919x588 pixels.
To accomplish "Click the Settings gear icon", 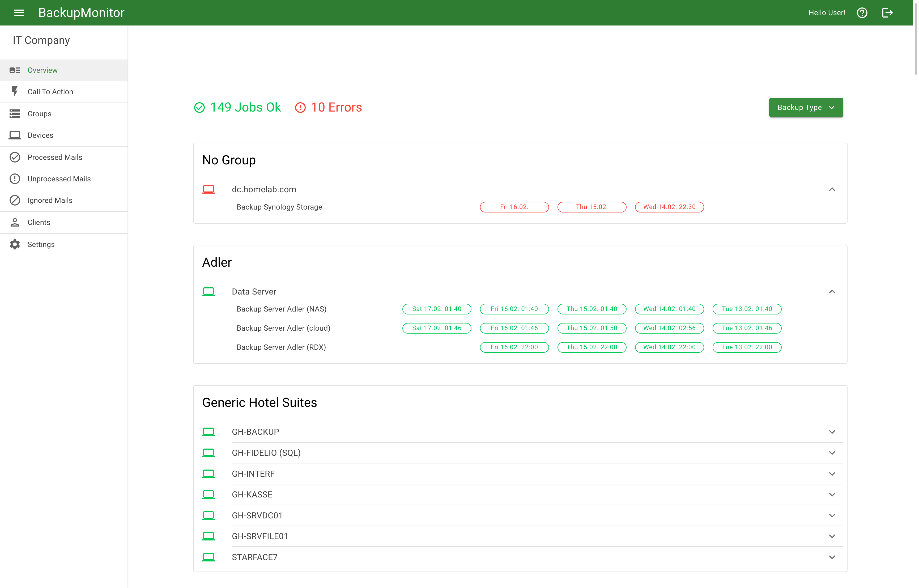I will click(x=15, y=244).
